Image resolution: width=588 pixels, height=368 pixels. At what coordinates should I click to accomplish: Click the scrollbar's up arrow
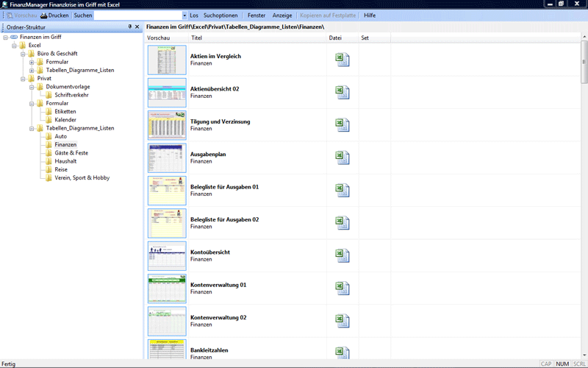pos(584,36)
